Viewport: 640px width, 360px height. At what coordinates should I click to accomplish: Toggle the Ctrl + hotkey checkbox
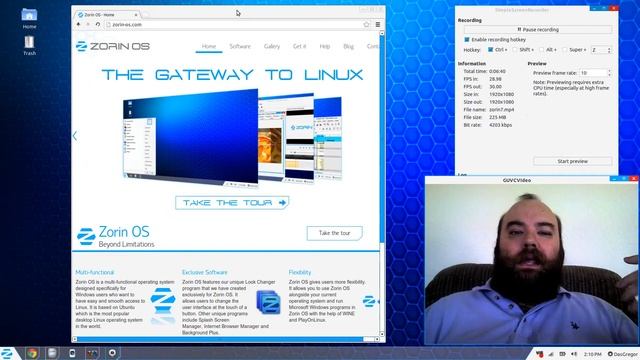pos(491,49)
